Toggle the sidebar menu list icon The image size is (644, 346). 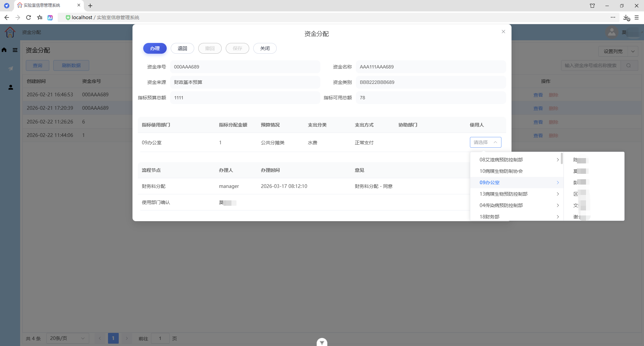pos(15,50)
